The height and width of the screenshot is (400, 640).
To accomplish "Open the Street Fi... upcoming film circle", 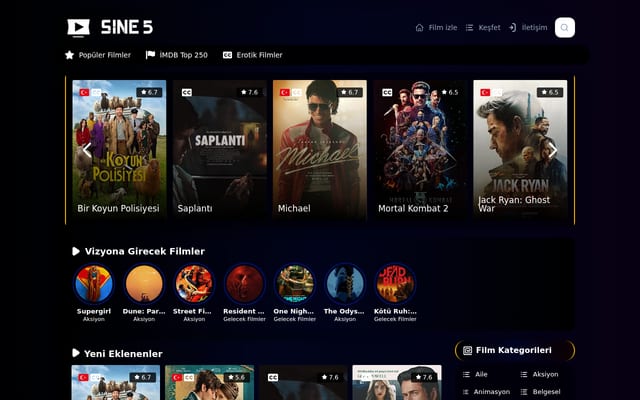I will click(x=194, y=284).
